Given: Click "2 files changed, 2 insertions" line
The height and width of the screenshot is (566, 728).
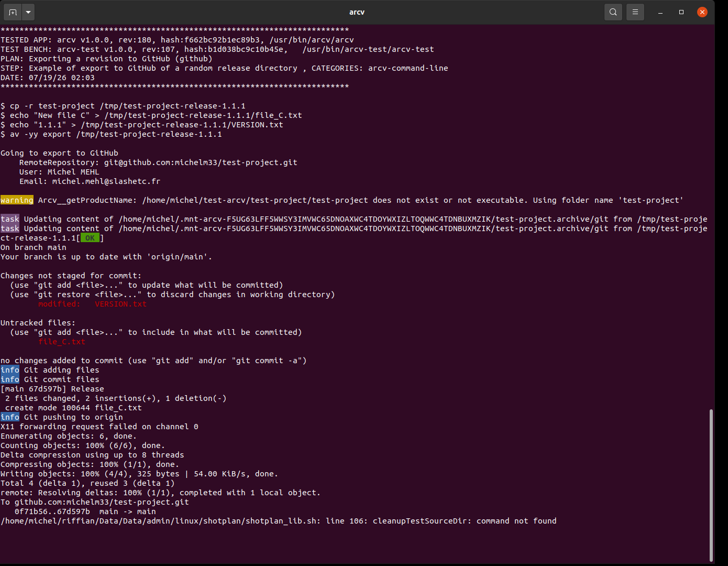Looking at the screenshot, I should [x=116, y=398].
